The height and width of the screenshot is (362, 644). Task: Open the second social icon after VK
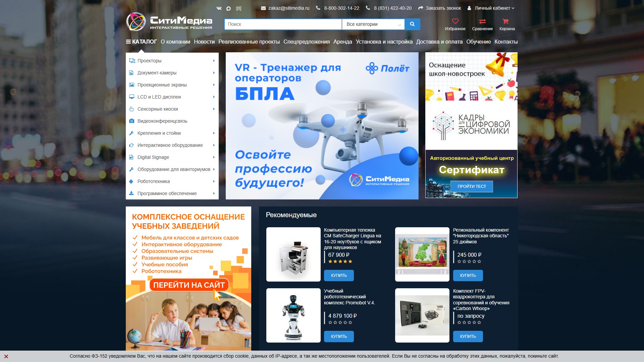click(228, 8)
